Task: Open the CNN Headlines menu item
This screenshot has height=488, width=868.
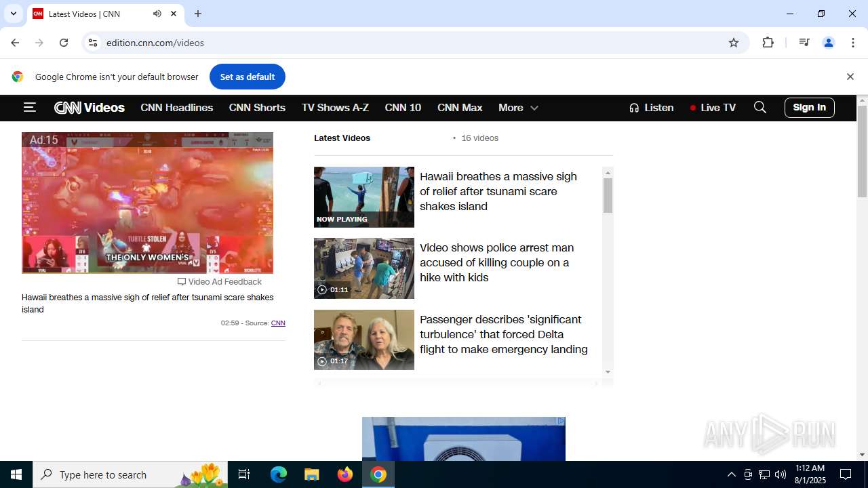Action: [176, 107]
